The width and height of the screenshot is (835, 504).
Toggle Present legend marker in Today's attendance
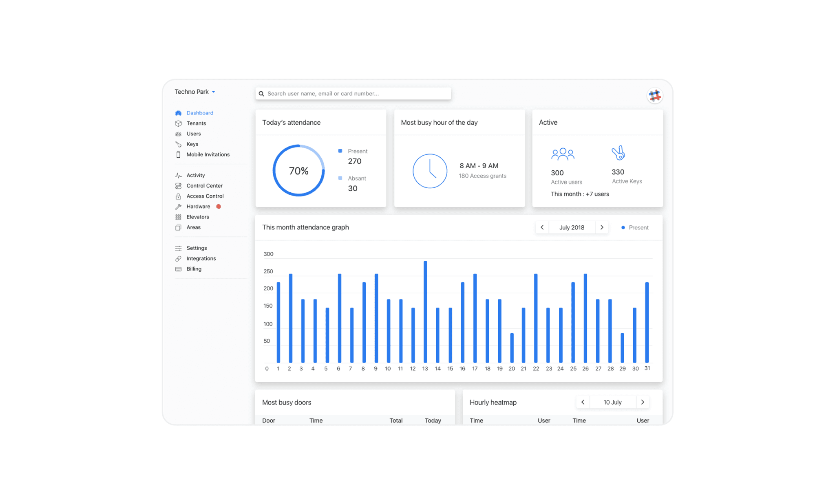(x=340, y=151)
